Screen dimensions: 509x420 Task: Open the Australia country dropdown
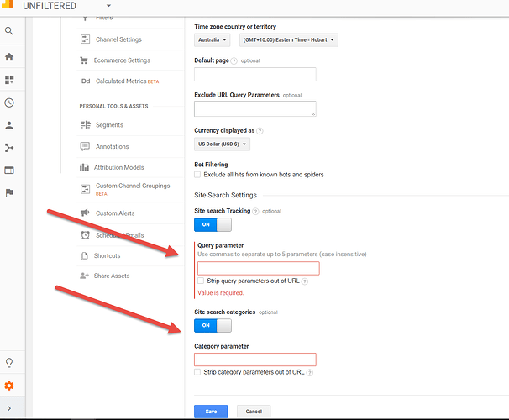213,40
